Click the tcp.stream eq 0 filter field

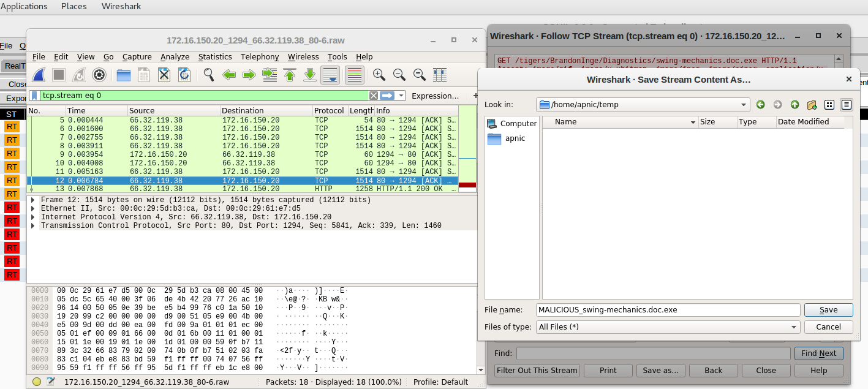pos(204,96)
